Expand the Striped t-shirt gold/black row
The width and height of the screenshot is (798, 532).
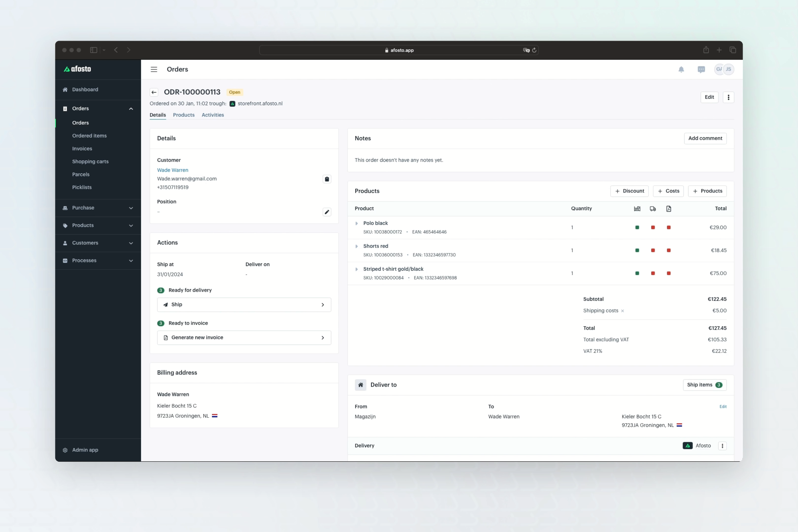pyautogui.click(x=357, y=269)
